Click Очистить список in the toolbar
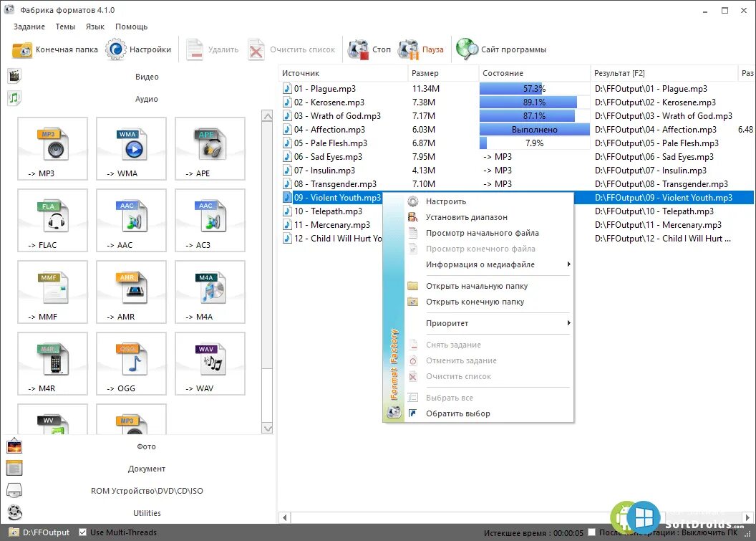The image size is (756, 541). (x=291, y=49)
